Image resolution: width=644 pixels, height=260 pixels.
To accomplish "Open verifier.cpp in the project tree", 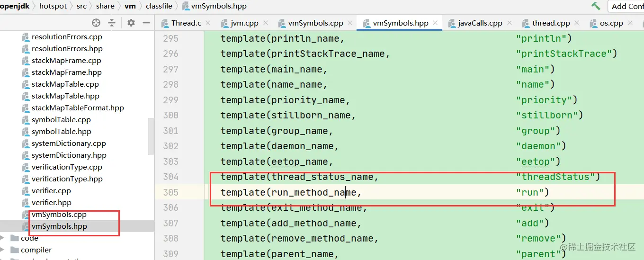I will [x=51, y=191].
